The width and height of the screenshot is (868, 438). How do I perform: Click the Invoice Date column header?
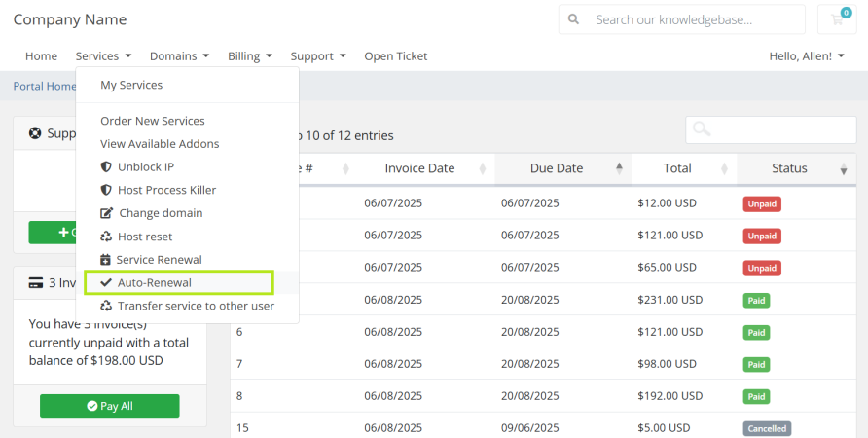point(419,168)
